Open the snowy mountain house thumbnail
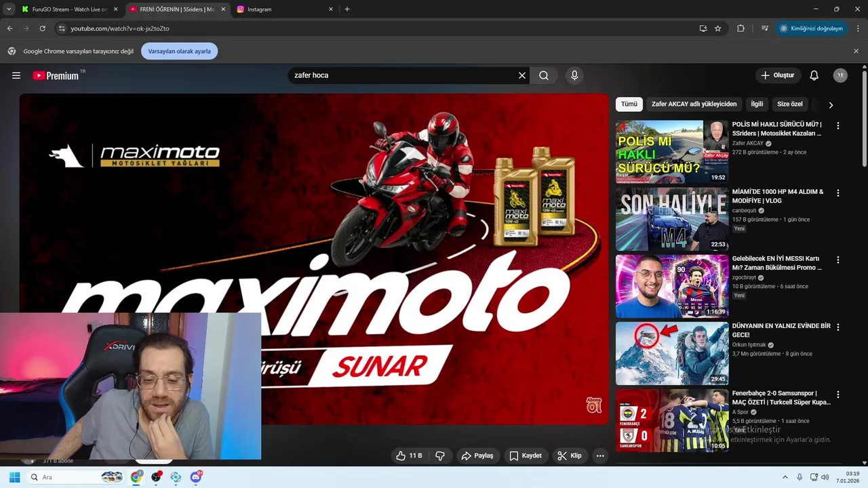The height and width of the screenshot is (488, 868). click(672, 353)
